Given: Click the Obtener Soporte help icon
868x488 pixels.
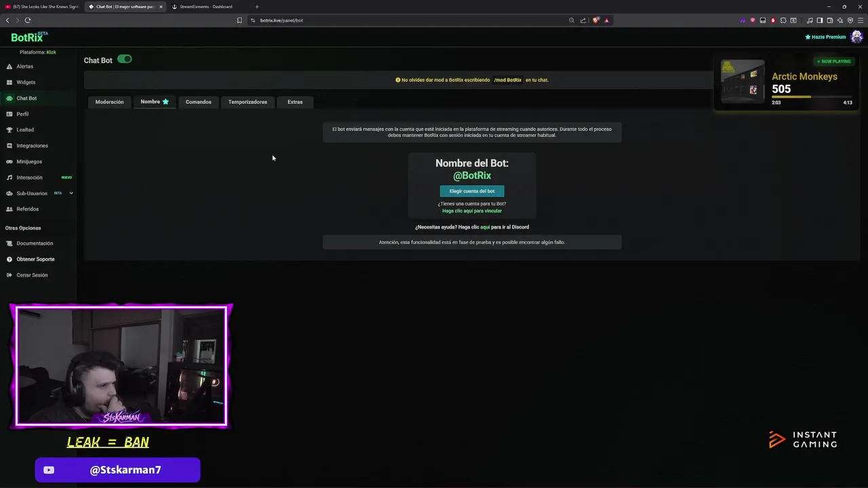Looking at the screenshot, I should [9, 259].
